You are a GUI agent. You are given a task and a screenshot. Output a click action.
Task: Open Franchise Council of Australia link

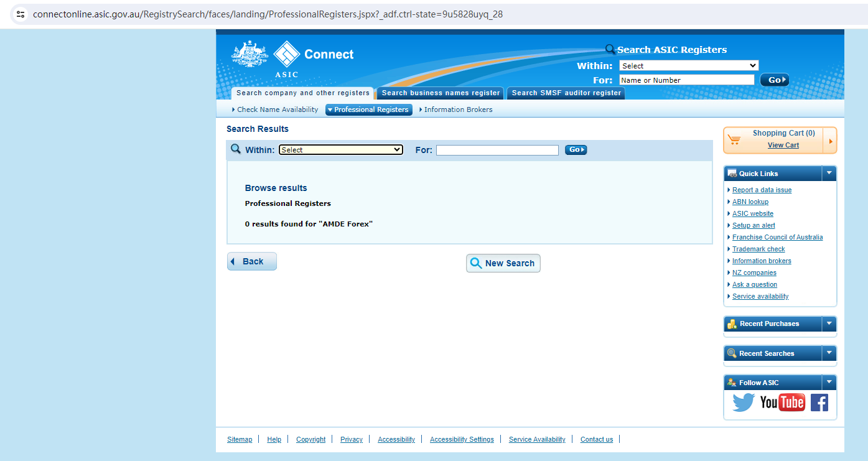pos(777,237)
